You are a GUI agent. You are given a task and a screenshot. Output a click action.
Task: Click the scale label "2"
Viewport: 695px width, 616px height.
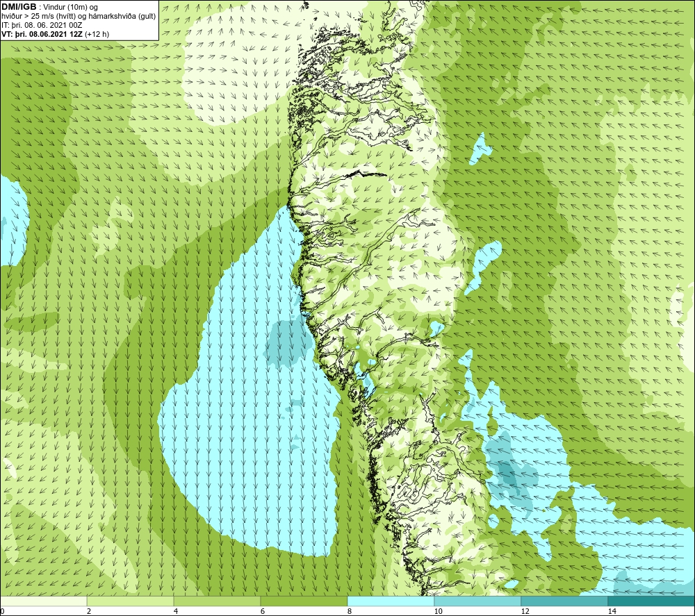[89, 611]
